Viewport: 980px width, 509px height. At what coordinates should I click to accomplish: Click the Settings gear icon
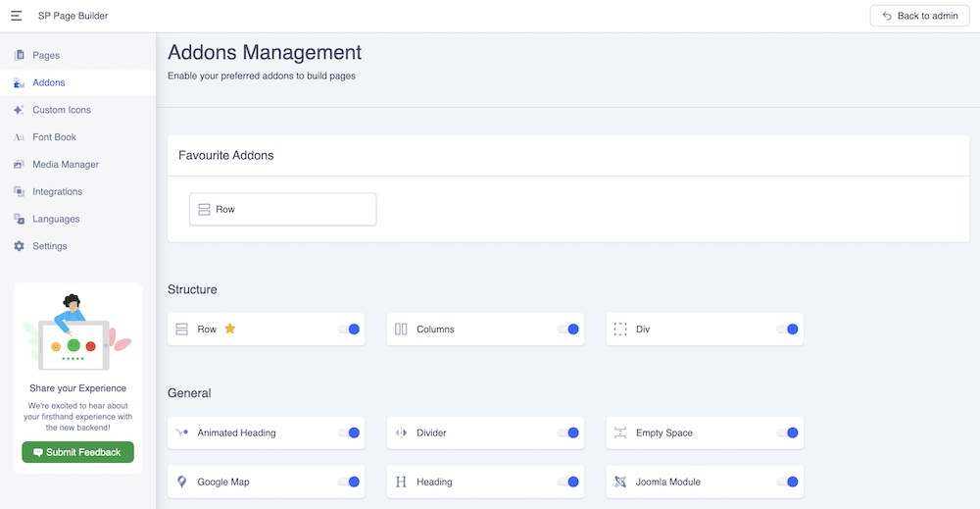(19, 246)
